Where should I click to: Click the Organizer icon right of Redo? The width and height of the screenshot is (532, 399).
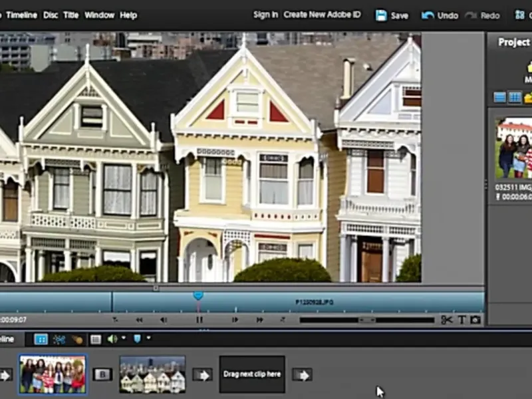520,15
